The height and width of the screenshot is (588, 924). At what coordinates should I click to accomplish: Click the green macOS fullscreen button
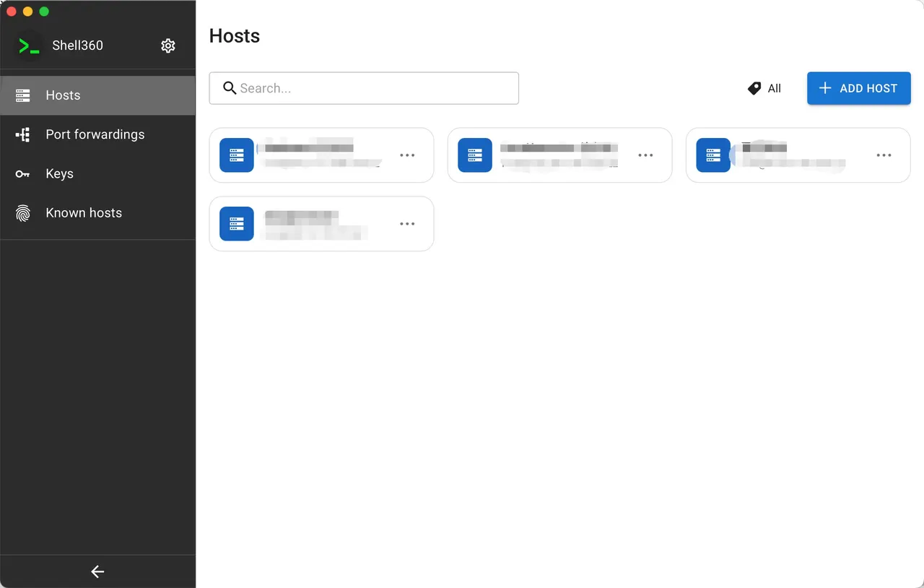point(44,12)
